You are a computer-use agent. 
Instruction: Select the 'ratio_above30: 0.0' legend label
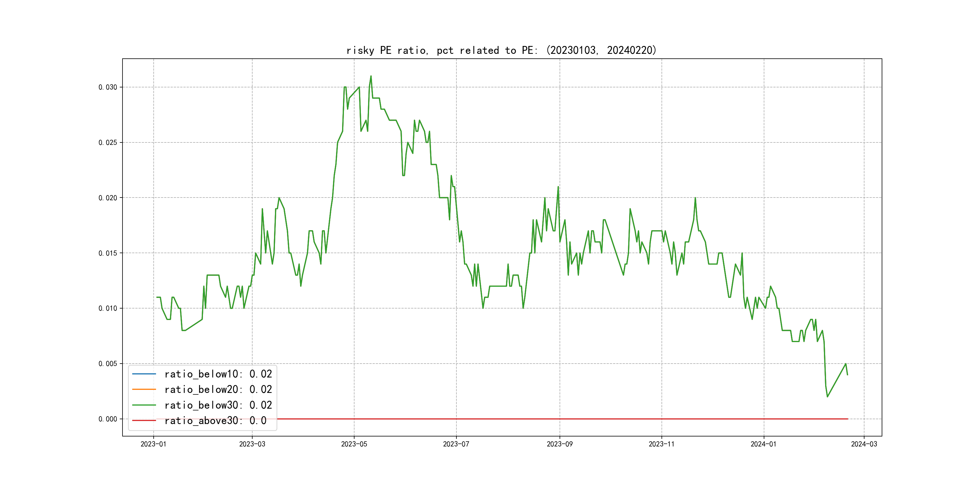click(x=215, y=420)
